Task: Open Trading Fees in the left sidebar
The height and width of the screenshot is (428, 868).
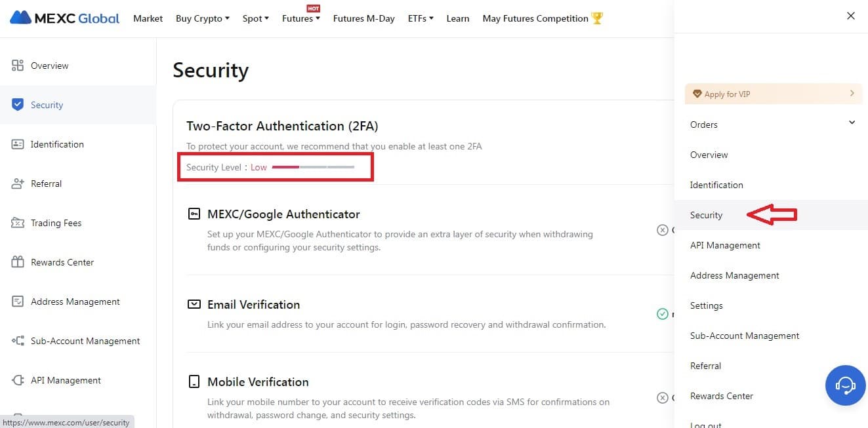Action: click(x=78, y=223)
